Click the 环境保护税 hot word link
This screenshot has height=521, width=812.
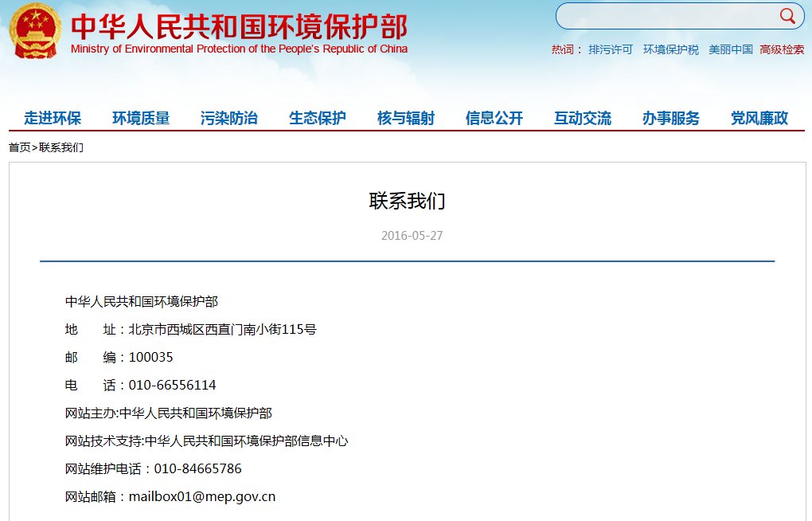[x=670, y=49]
